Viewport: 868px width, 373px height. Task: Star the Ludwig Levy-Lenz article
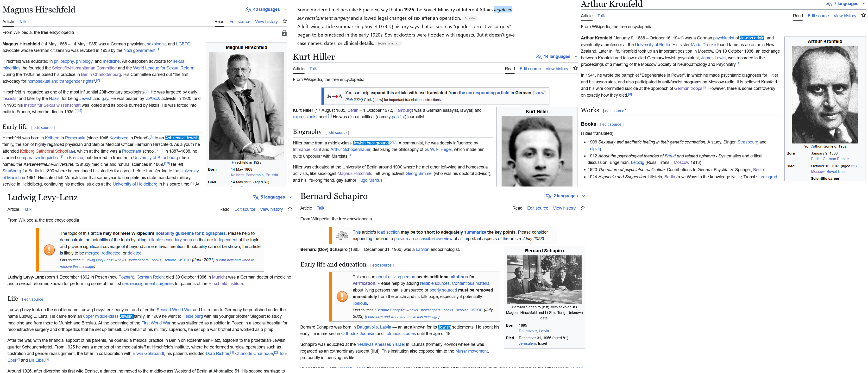(290, 209)
